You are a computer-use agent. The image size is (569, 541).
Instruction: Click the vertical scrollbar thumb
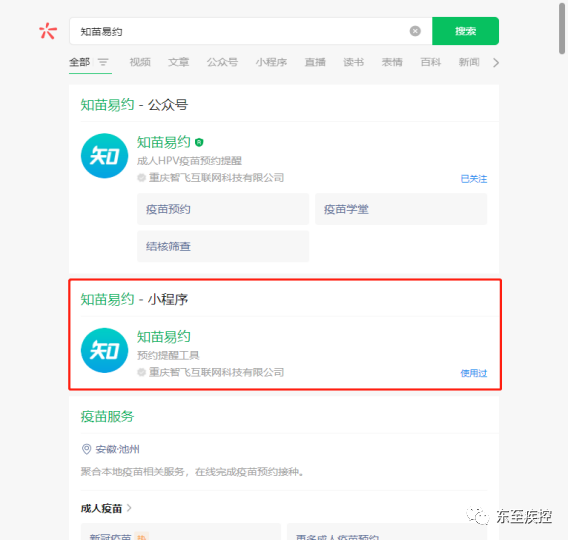tap(562, 28)
